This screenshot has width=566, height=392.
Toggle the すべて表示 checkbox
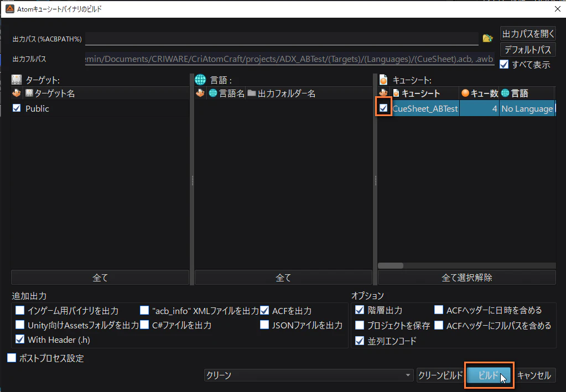pyautogui.click(x=504, y=64)
